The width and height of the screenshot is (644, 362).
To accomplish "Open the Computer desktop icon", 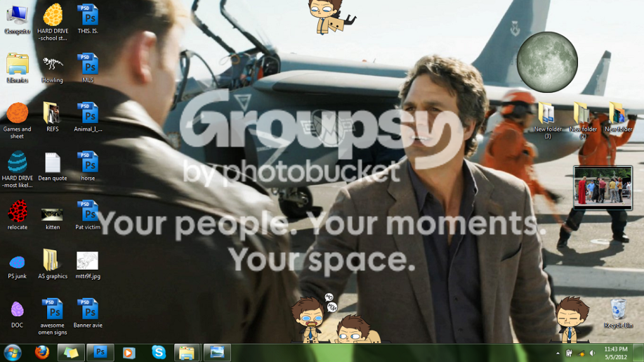I will pyautogui.click(x=17, y=19).
